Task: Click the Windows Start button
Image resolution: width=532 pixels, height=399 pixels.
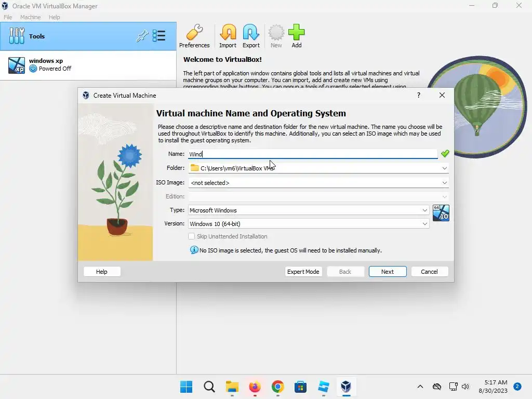Action: pyautogui.click(x=187, y=387)
